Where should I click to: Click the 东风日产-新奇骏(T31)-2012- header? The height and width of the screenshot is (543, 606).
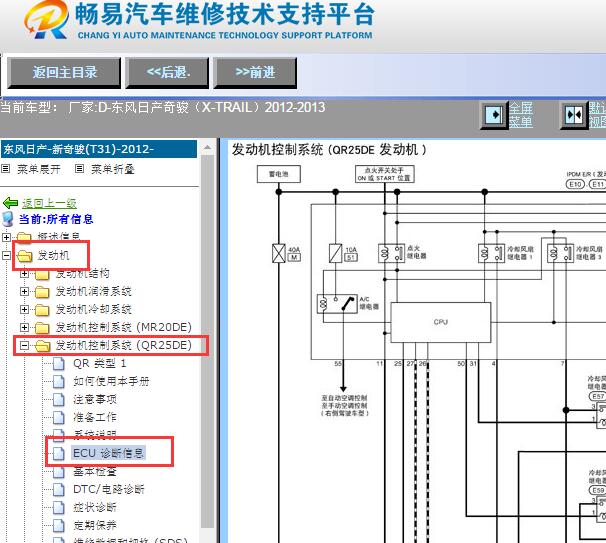(99, 149)
